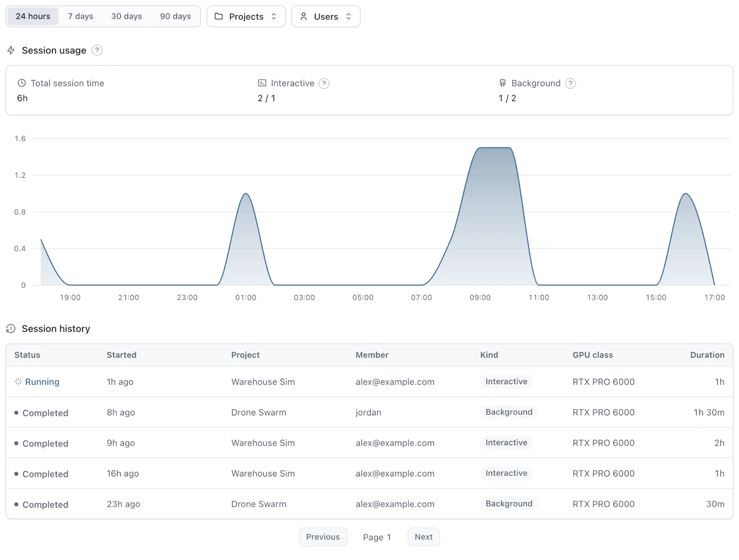Image resolution: width=739 pixels, height=560 pixels.
Task: Click Interactive badge in the 1h ago row
Action: pos(506,381)
